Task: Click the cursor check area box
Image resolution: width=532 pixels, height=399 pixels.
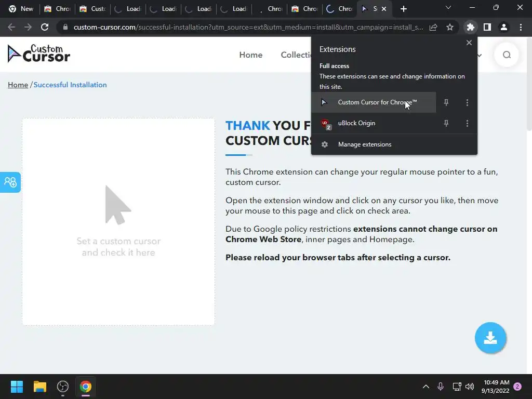Action: [x=118, y=222]
